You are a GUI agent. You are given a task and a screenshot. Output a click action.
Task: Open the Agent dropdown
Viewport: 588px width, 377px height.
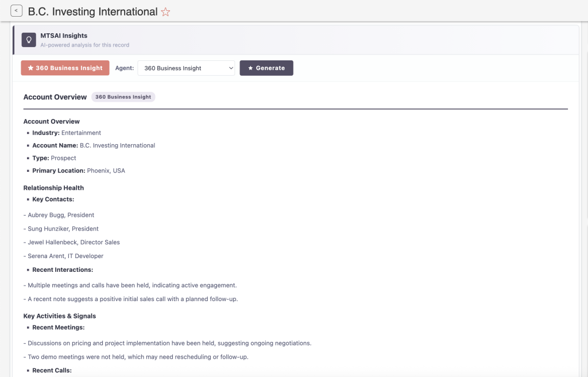coord(186,68)
